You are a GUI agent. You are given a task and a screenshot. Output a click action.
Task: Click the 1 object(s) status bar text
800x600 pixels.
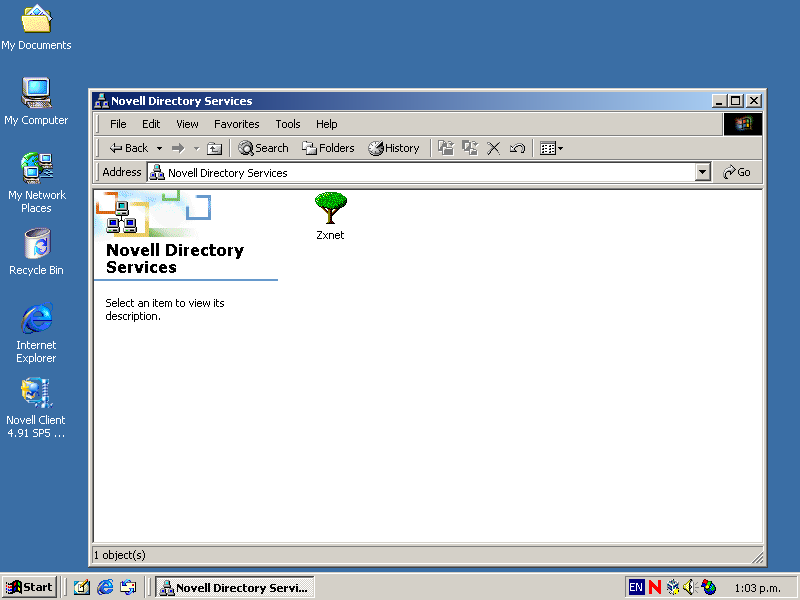[x=119, y=555]
